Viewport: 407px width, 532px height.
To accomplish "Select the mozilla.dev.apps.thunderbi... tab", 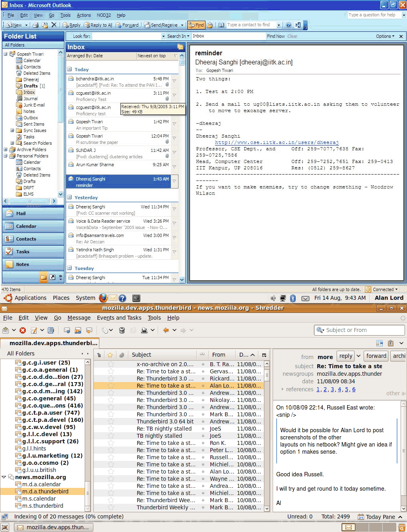I will coord(50,343).
